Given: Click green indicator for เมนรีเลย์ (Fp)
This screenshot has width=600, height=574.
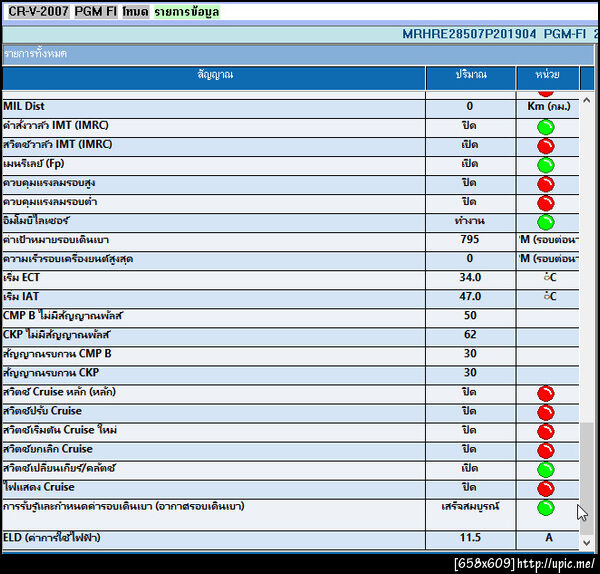Looking at the screenshot, I should (x=546, y=165).
